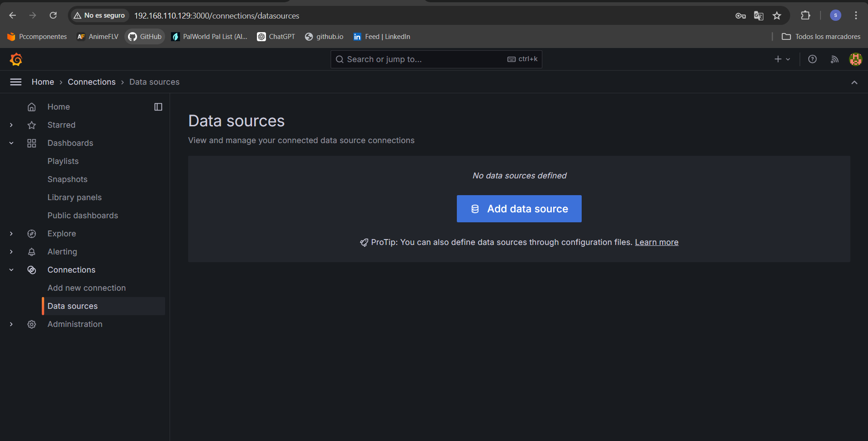Expand the Starred section in the sidebar

[x=11, y=125]
